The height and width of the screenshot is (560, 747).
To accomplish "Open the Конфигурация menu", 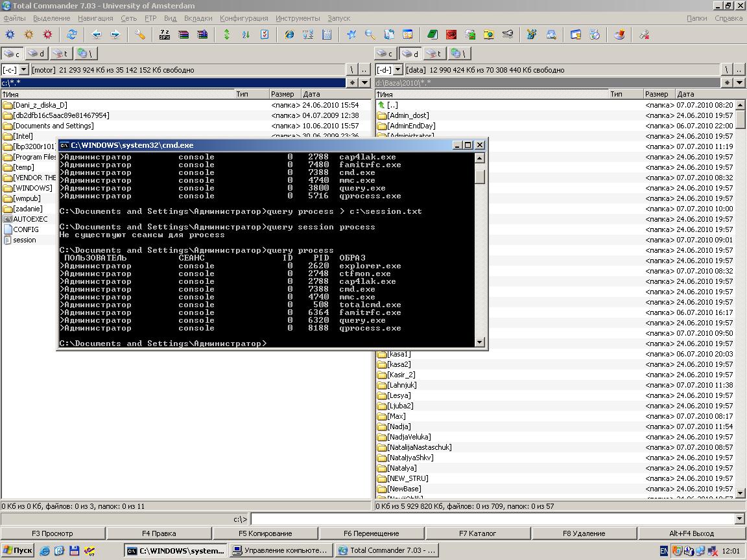I will [x=244, y=18].
